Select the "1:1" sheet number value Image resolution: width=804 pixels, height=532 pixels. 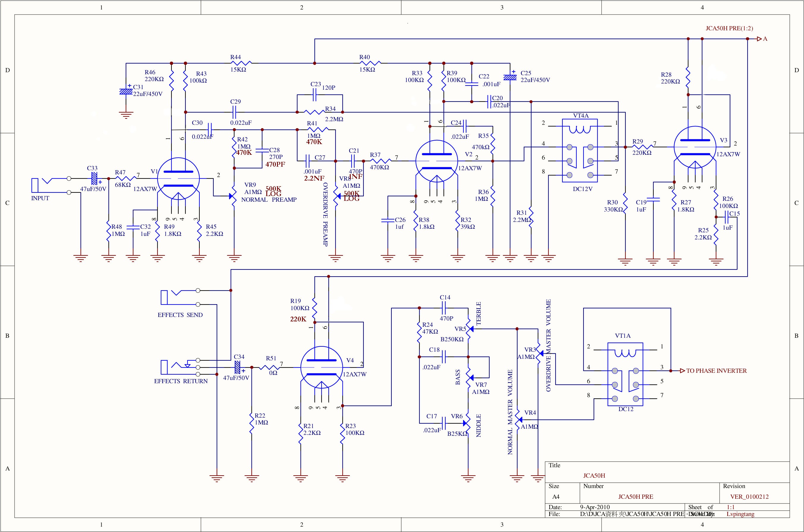click(731, 507)
